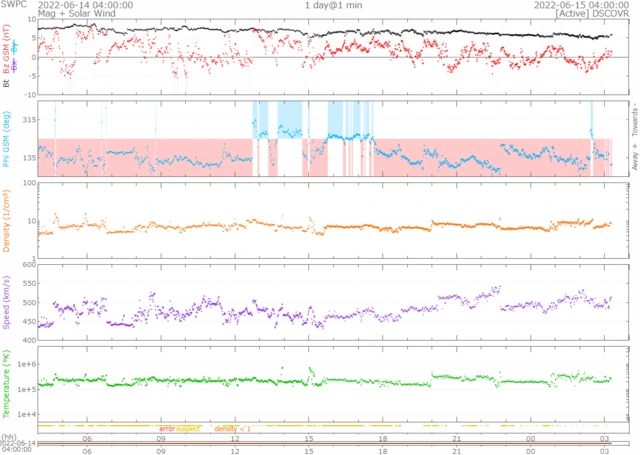
Task: Select the end time 2022-06-15 04:00:00 header
Action: 582,5
